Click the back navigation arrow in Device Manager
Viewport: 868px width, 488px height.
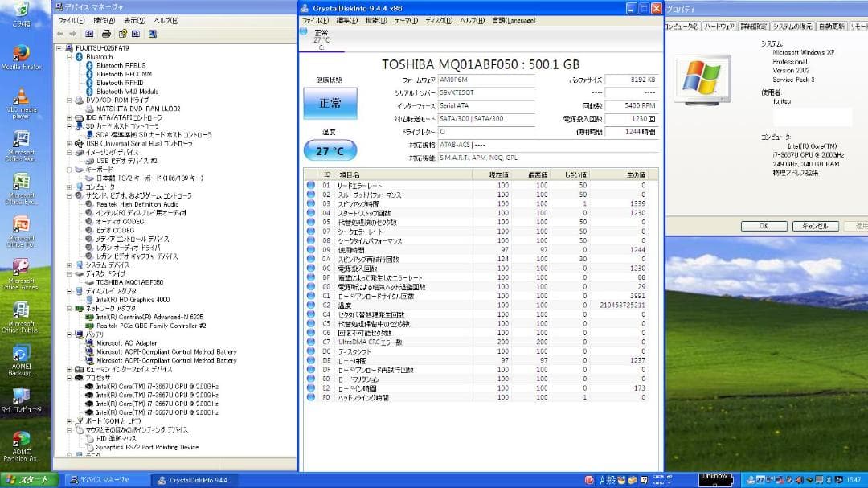[61, 33]
